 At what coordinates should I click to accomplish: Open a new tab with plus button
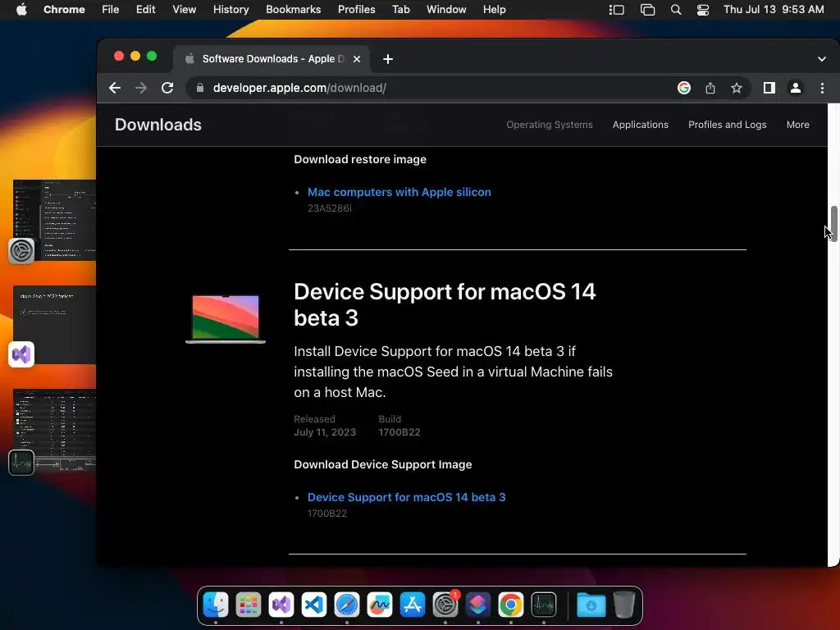(388, 59)
